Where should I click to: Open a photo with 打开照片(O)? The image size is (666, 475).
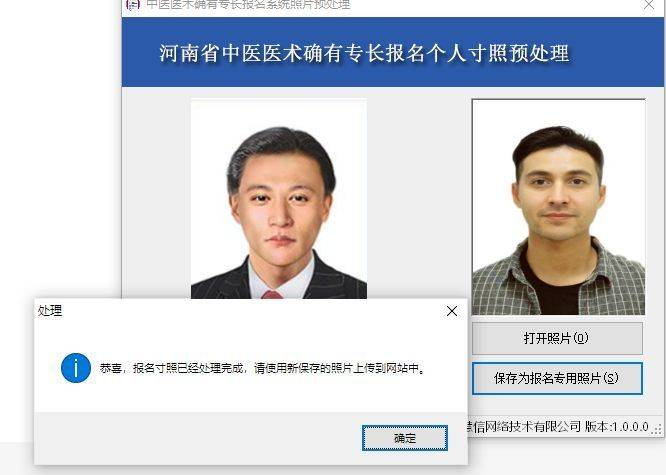pyautogui.click(x=557, y=338)
